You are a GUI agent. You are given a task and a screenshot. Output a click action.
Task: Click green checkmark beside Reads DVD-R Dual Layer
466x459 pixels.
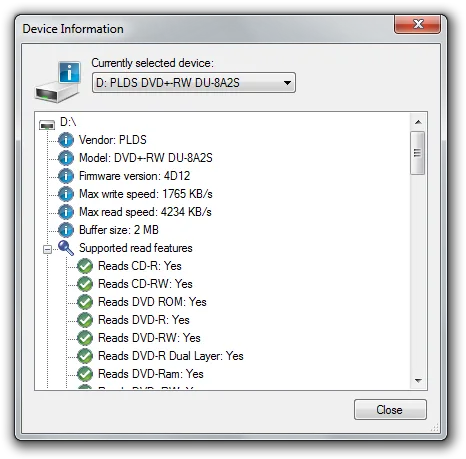pyautogui.click(x=85, y=356)
